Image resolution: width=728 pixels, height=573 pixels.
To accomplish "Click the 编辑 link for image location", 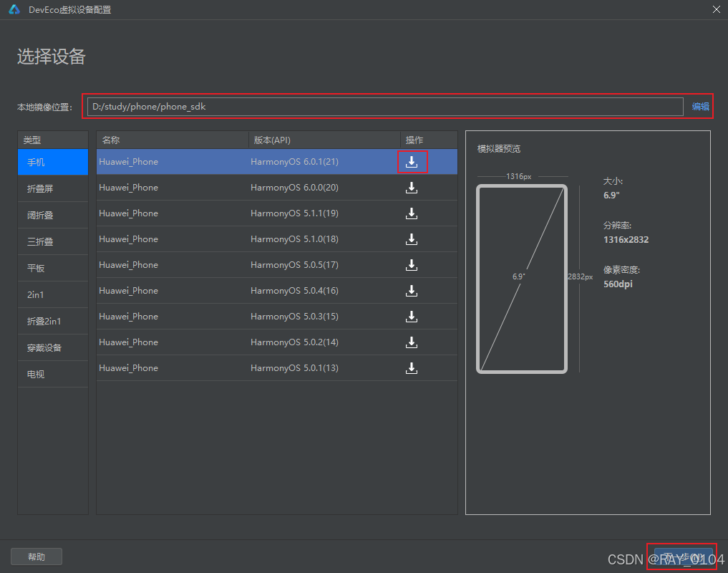I will click(700, 107).
